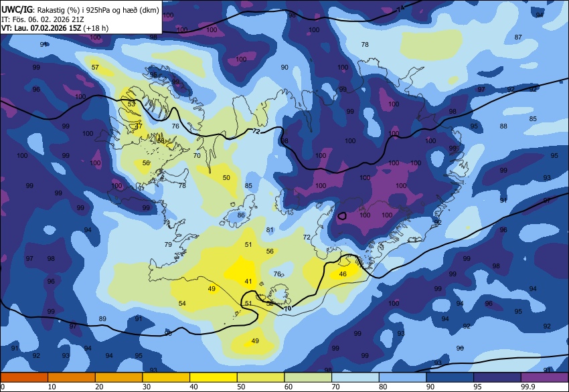Select the value 53 in the Westfjords
The image size is (569, 392).
[131, 104]
